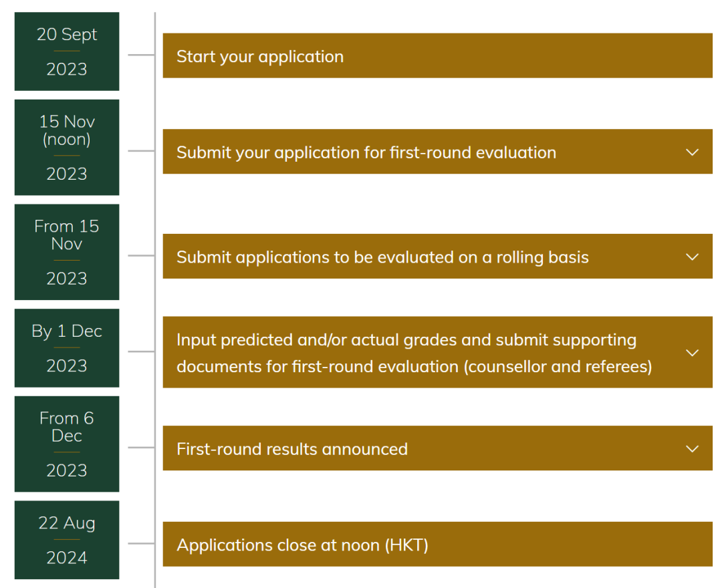Click the 'Applications close at noon (HKT)' bar
This screenshot has width=722, height=588.
[x=437, y=545]
